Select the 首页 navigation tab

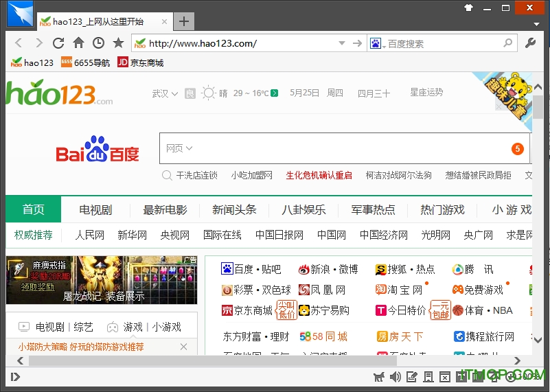click(34, 209)
